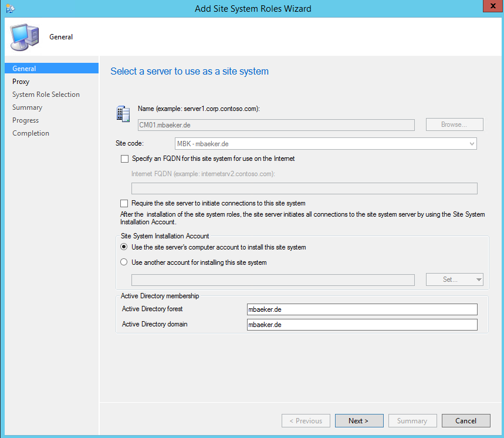Viewport: 504px width, 438px height.
Task: Click the Active Directory forest label
Action: point(152,309)
